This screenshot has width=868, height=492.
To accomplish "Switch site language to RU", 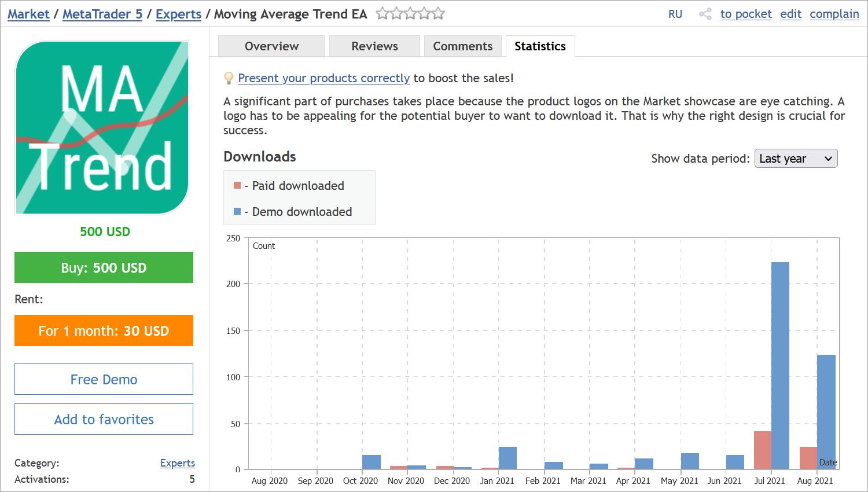I will tap(675, 14).
